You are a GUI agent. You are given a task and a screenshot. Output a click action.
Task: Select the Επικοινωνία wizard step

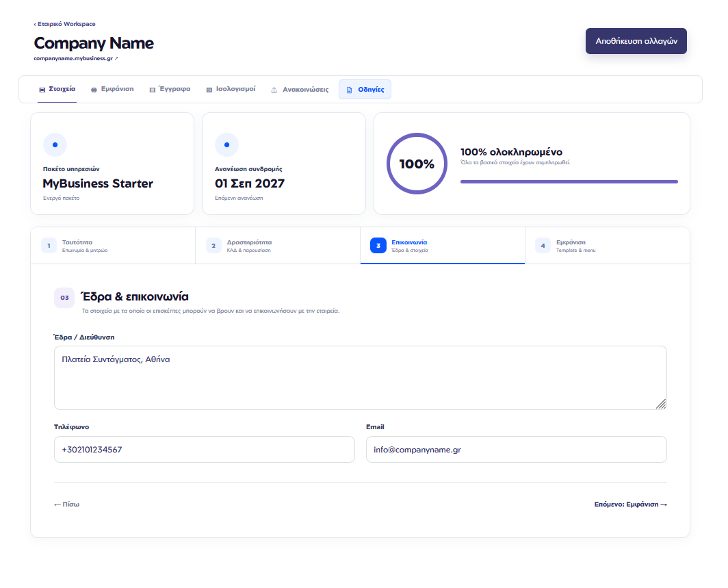(443, 246)
